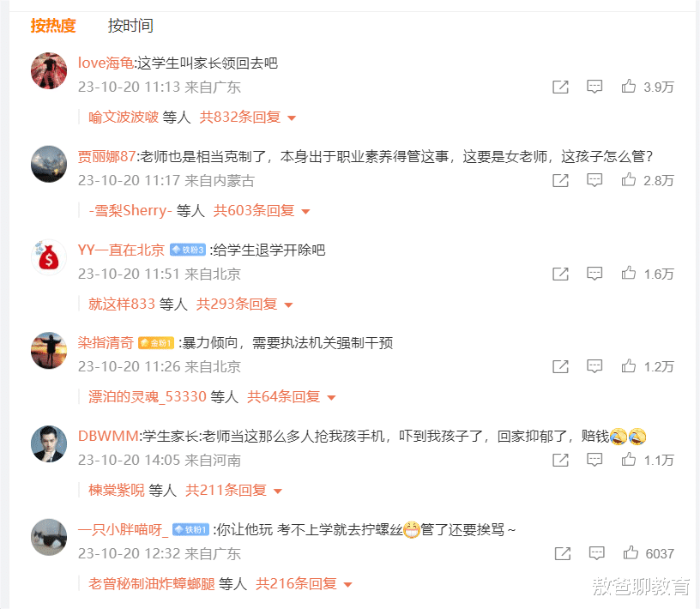The width and height of the screenshot is (700, 609).
Task: Expand 共603条回复 replies list
Action: point(261,210)
